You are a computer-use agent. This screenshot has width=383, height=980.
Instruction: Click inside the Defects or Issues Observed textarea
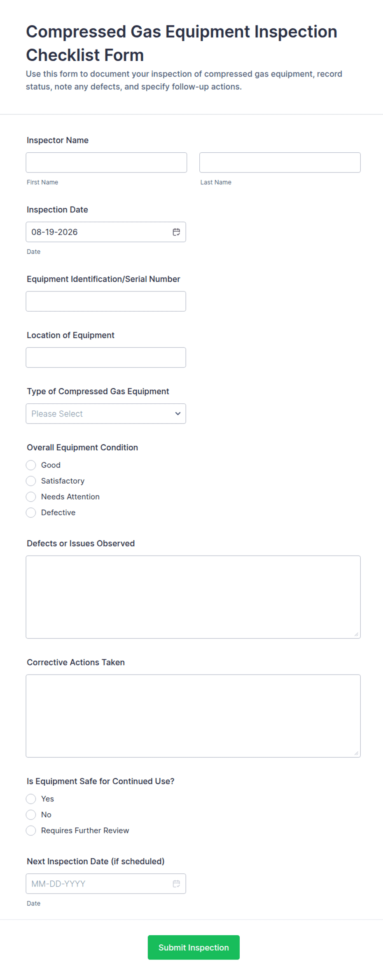click(x=193, y=597)
